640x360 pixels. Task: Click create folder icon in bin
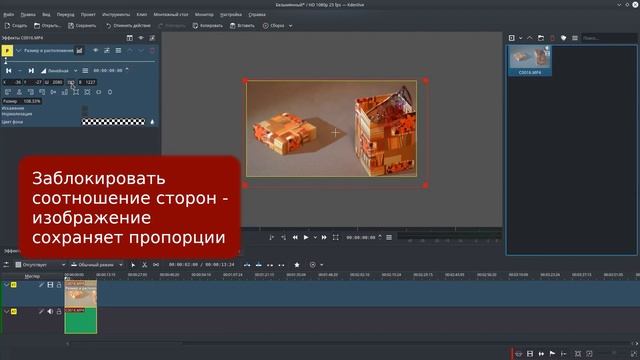coord(541,38)
